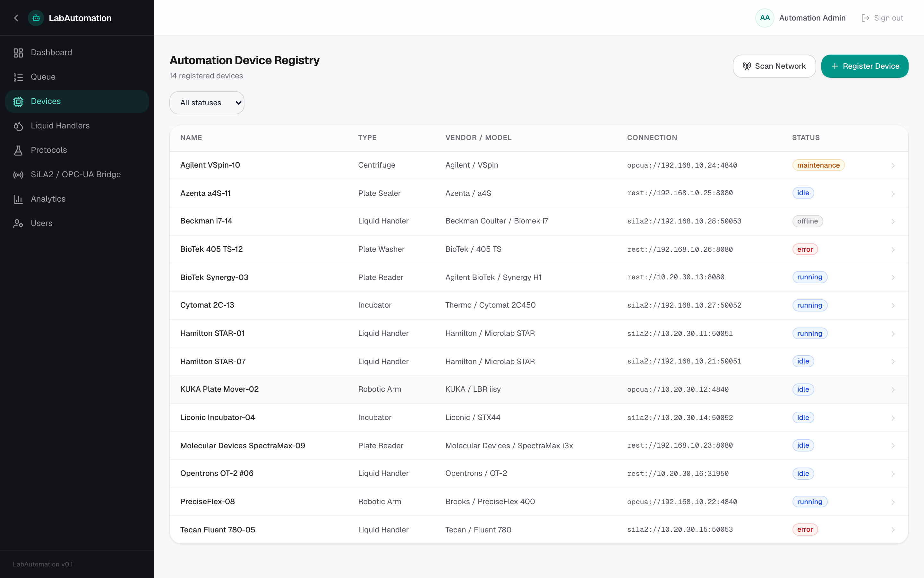Expand the Beckman i7-14 row chevron
This screenshot has width=924, height=578.
(893, 222)
